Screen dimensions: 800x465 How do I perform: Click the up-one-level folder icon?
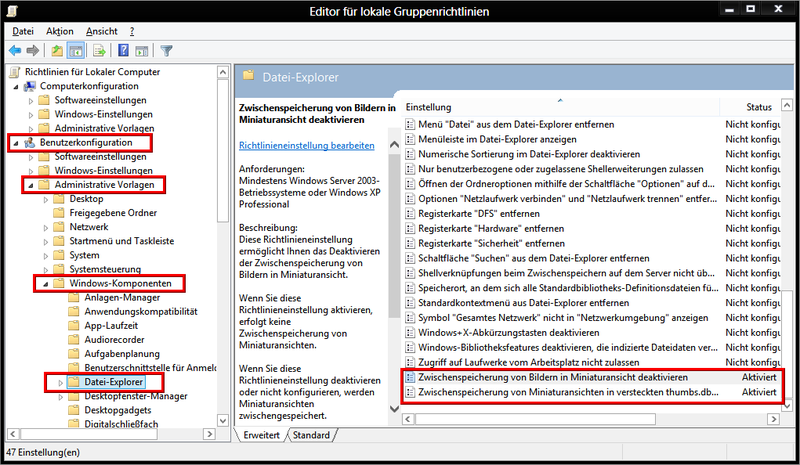click(57, 50)
